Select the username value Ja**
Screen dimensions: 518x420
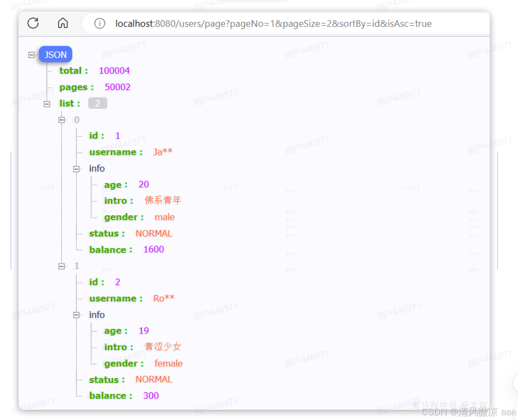[163, 152]
